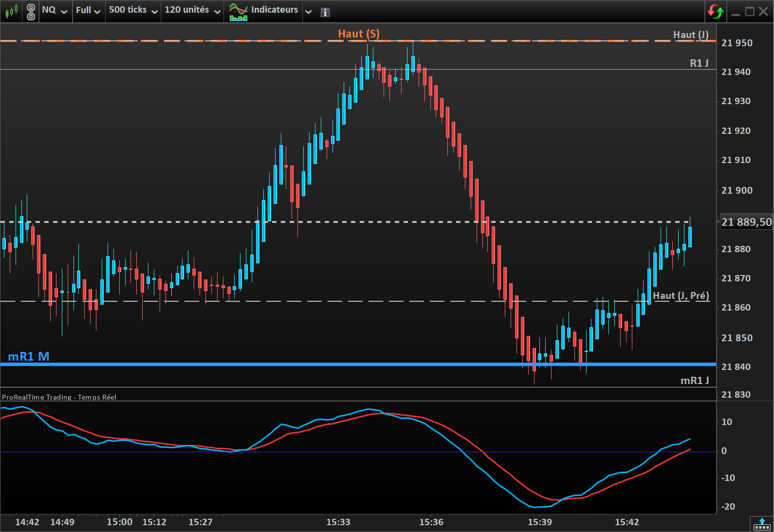Click the blue arrow toolbar icon at bottom right
Screen dimensions: 774x532
(762, 524)
